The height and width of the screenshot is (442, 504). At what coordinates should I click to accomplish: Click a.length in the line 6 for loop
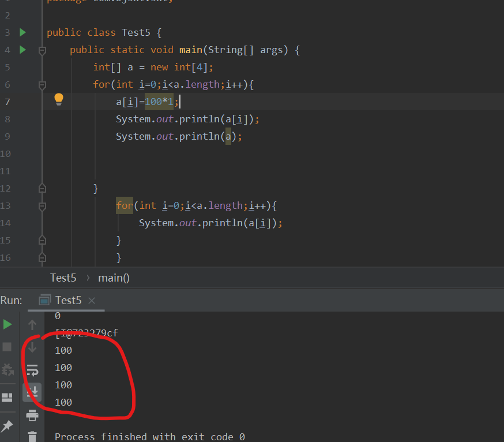(x=197, y=85)
